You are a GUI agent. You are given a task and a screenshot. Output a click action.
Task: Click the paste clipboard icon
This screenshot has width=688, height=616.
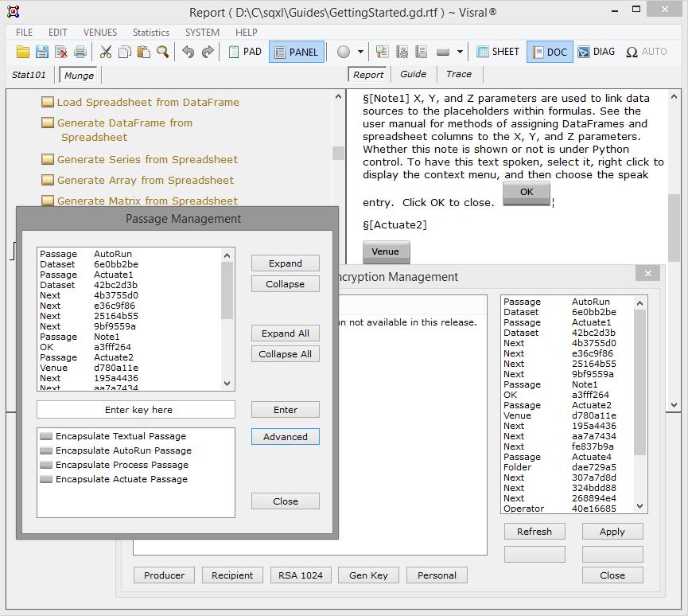tap(143, 52)
